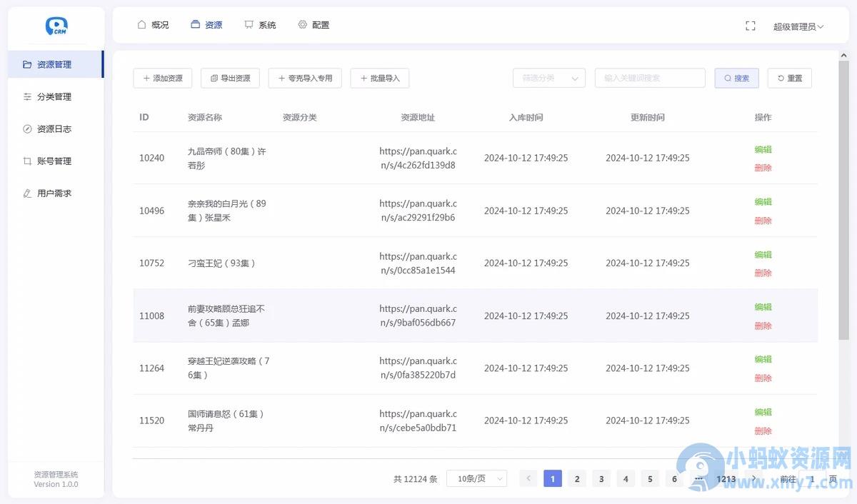This screenshot has height=504, width=857.
Task: Click 重置 reset button
Action: pos(790,78)
